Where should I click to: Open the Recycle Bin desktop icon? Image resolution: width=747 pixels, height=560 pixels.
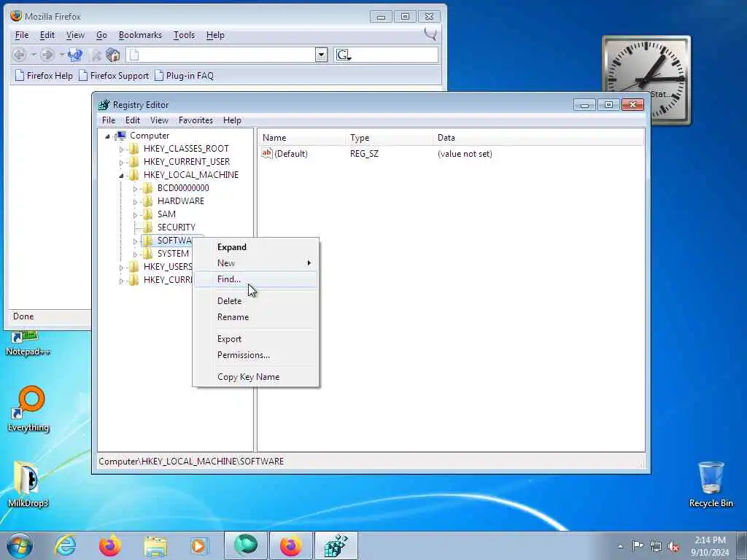[x=711, y=484]
